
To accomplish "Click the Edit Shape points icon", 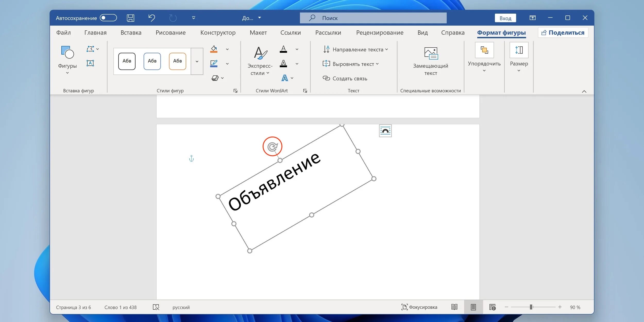I will (x=90, y=49).
